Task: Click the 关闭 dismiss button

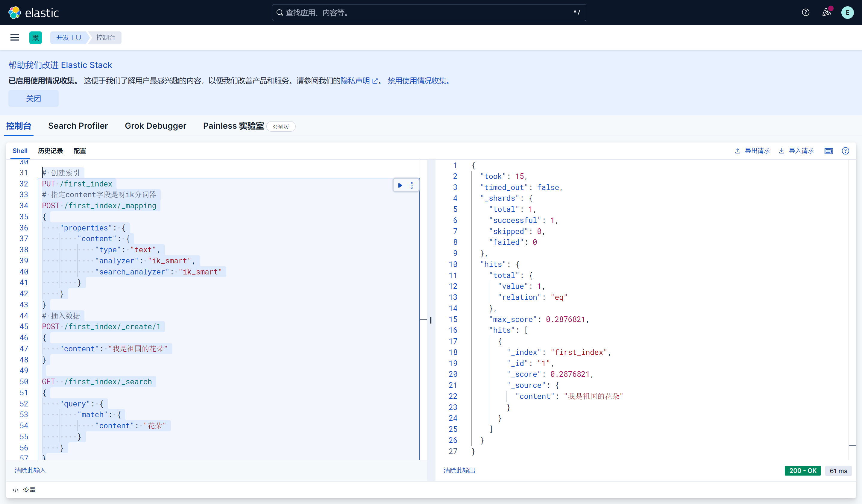Action: point(33,98)
